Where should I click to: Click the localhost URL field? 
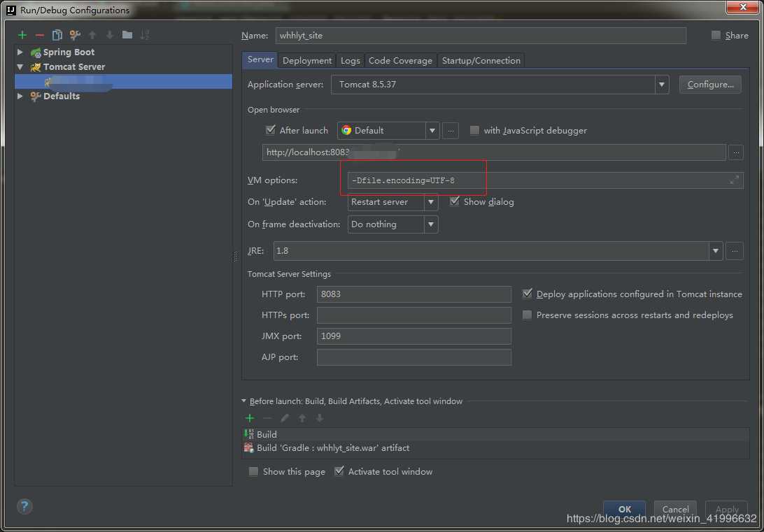coord(493,152)
